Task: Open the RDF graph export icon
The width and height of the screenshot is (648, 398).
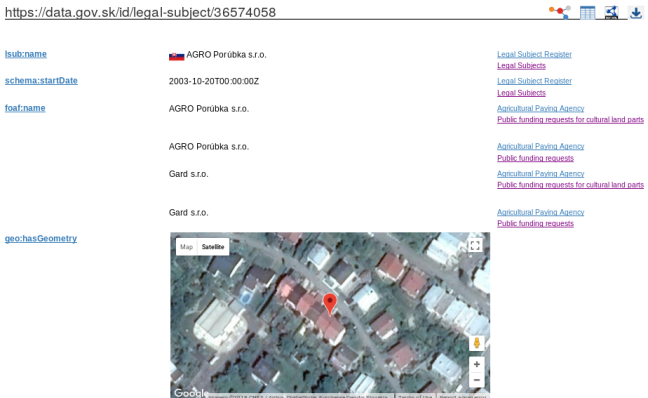Action: tap(611, 12)
